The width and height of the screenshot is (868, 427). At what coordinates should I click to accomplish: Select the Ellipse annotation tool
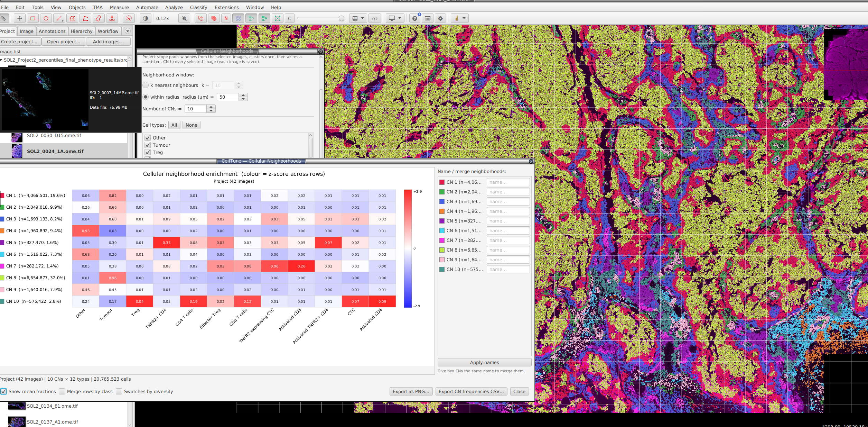pyautogui.click(x=46, y=18)
